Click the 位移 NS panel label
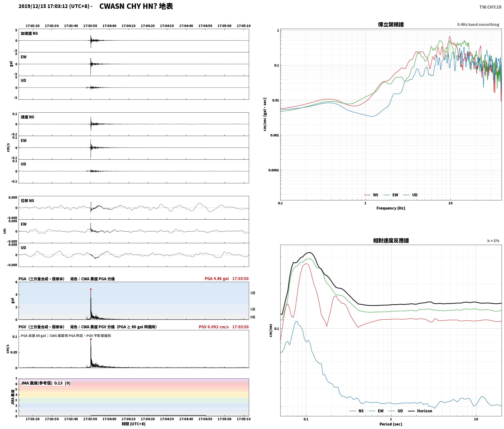Image resolution: width=504 pixels, height=429 pixels. click(28, 201)
